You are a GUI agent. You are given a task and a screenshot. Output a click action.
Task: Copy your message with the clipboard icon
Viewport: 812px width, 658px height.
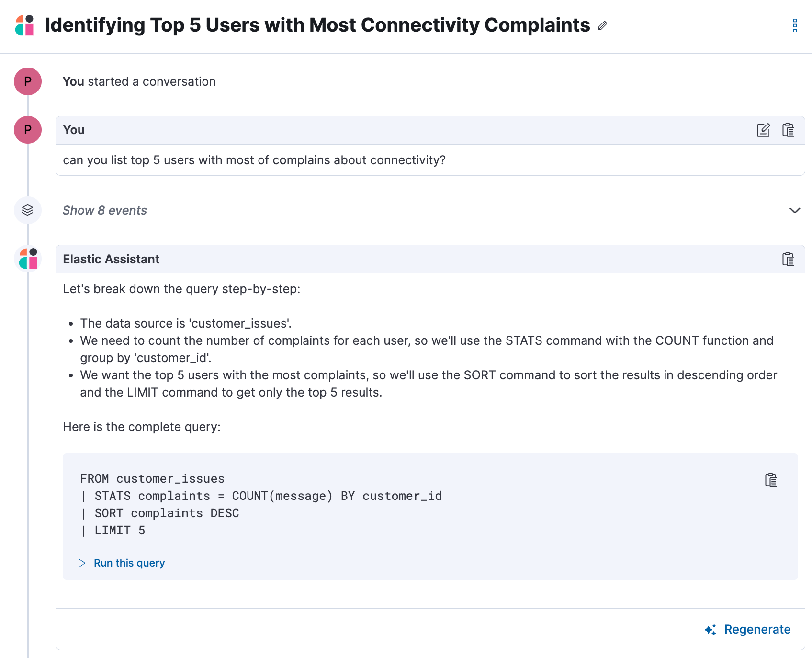coord(788,130)
